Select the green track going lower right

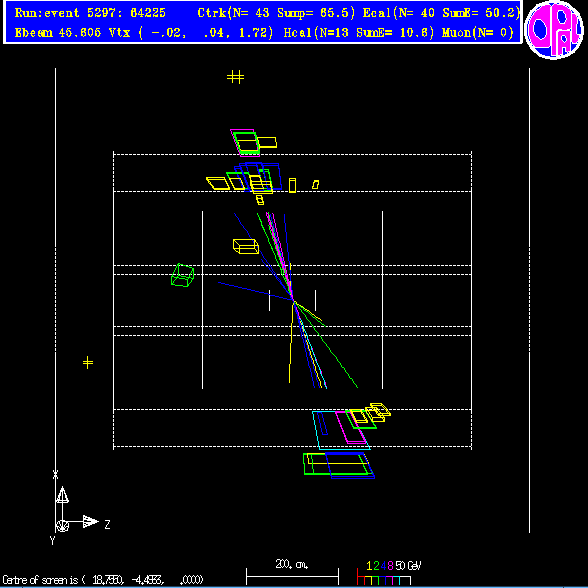327,345
